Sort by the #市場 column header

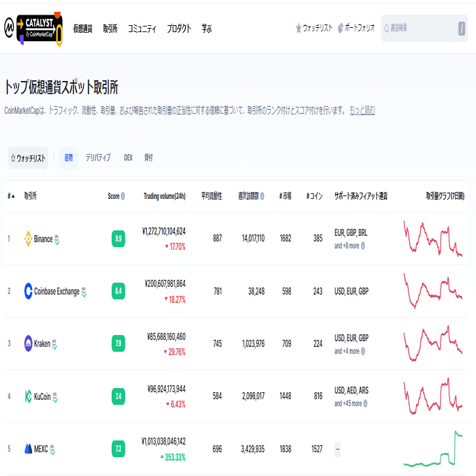(x=285, y=196)
